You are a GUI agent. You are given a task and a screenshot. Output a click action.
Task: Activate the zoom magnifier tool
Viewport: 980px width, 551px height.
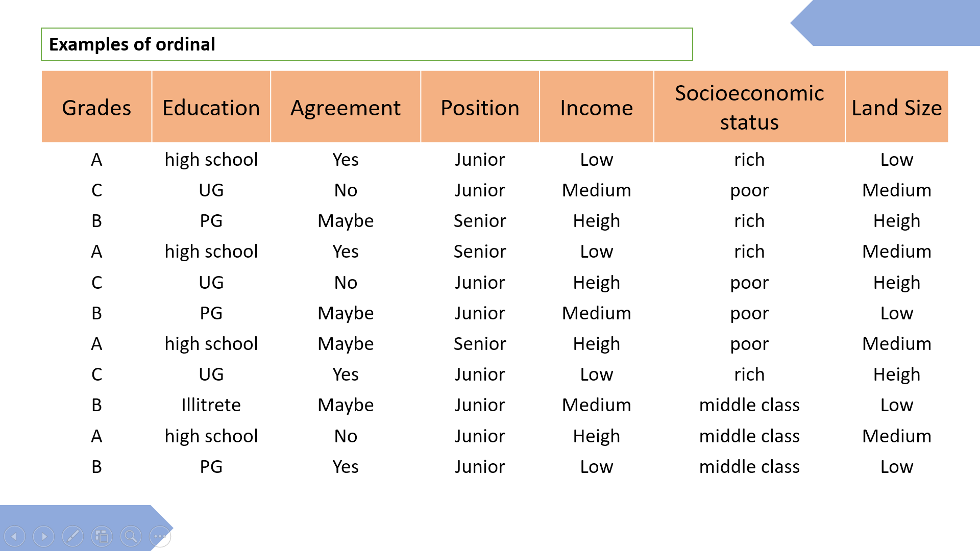131,536
